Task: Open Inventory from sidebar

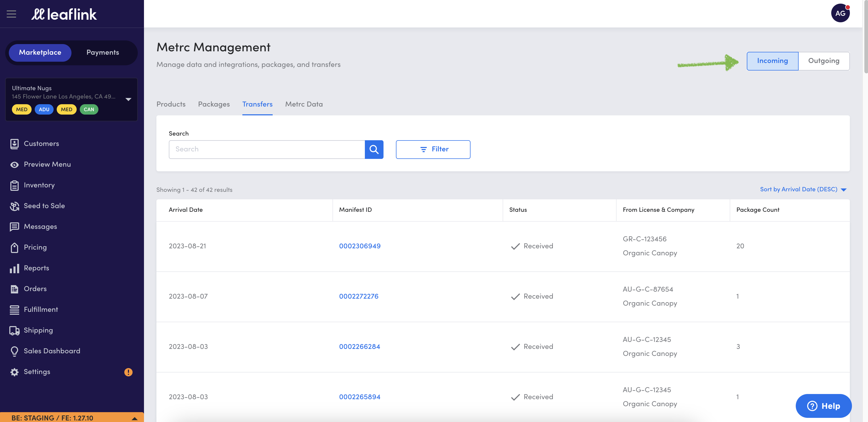Action: pyautogui.click(x=39, y=185)
